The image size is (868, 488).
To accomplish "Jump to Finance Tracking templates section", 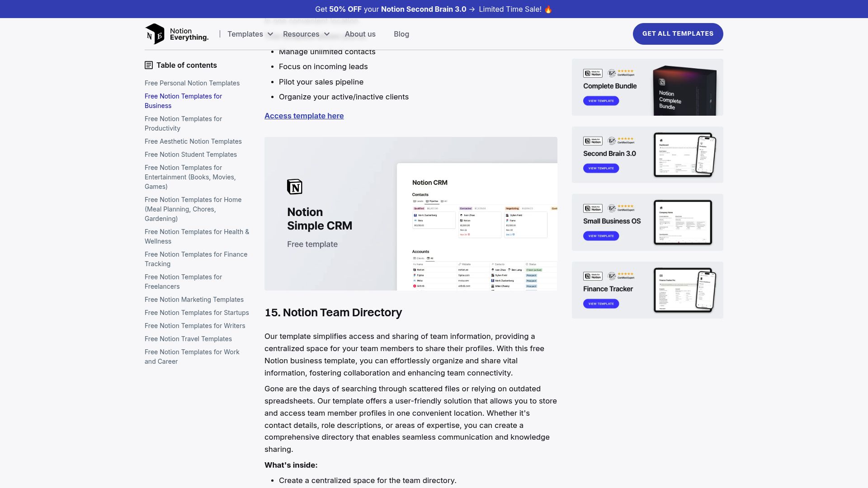I will (196, 259).
